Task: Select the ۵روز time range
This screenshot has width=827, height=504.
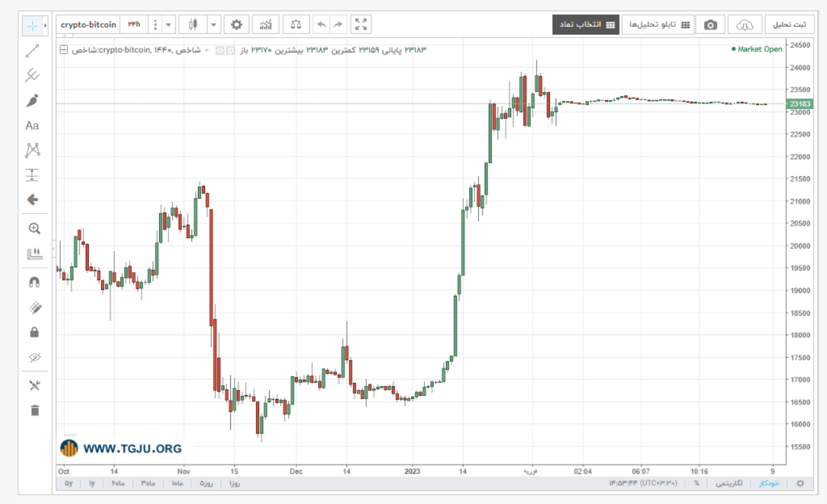Action: (206, 483)
